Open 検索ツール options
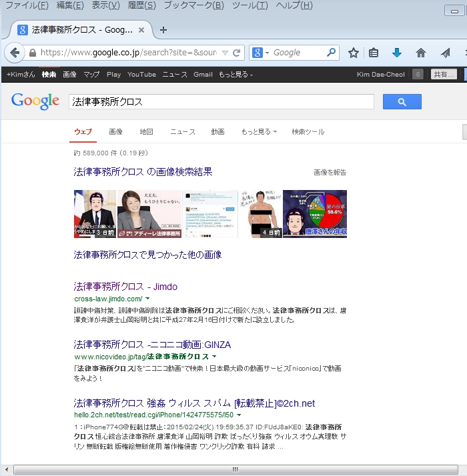Image resolution: width=467 pixels, height=476 pixels. click(308, 132)
